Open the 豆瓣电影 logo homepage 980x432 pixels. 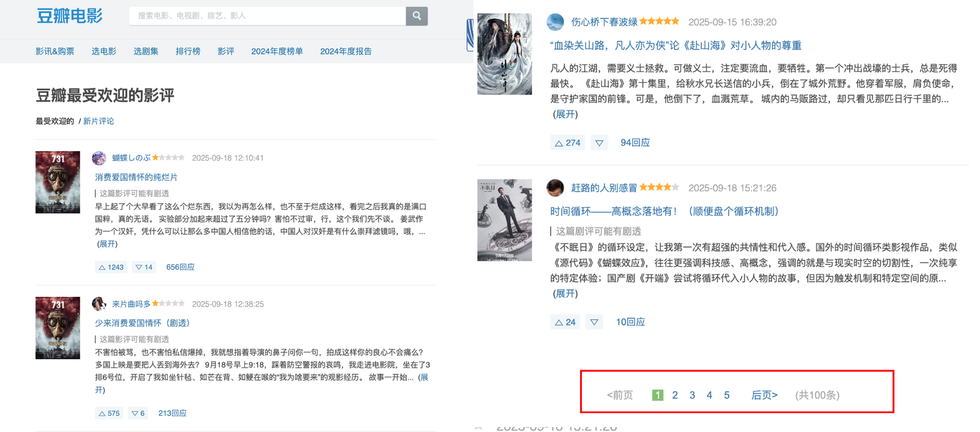click(70, 16)
